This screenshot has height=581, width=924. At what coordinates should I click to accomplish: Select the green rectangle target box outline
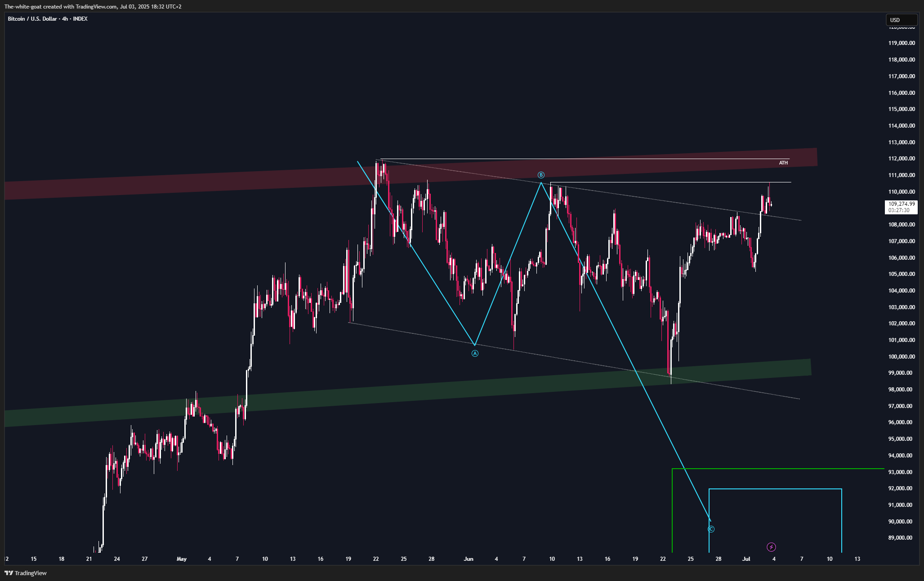coord(778,510)
